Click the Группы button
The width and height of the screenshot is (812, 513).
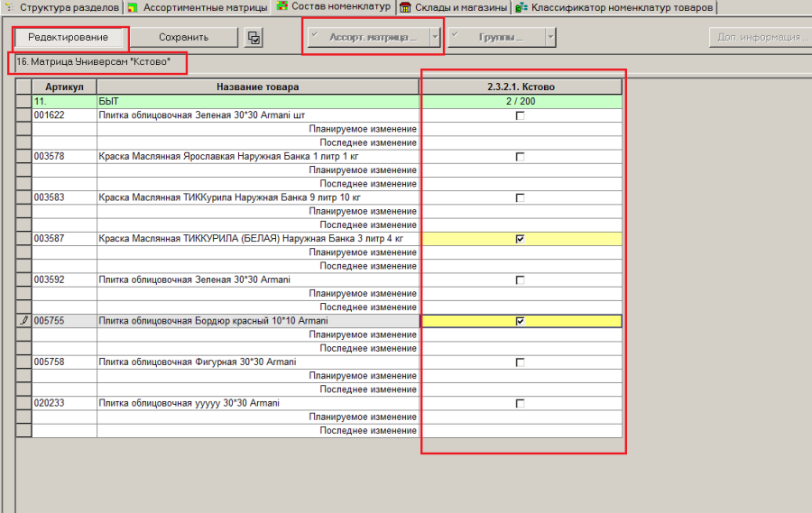tap(497, 37)
